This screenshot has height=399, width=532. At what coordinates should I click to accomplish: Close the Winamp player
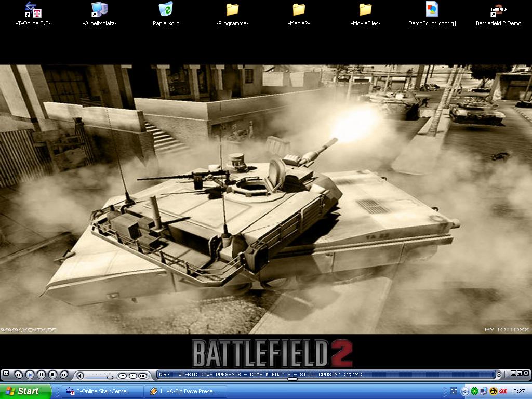tap(526, 373)
